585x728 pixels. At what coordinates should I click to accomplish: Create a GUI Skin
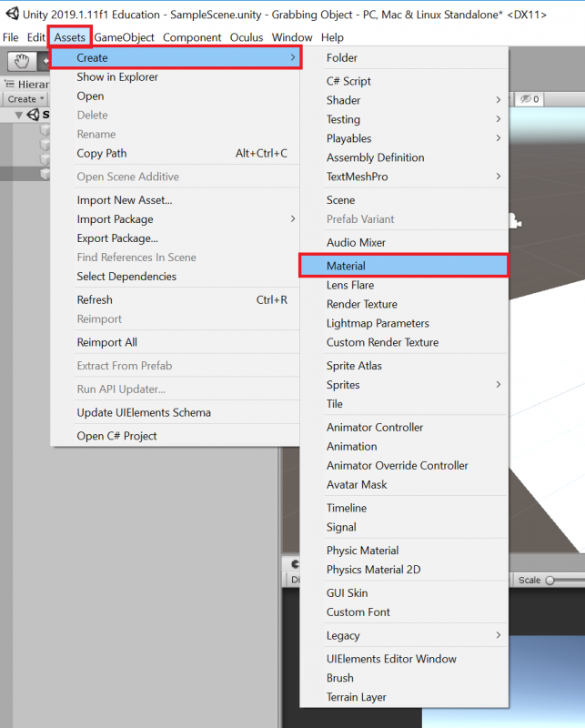coord(404,593)
